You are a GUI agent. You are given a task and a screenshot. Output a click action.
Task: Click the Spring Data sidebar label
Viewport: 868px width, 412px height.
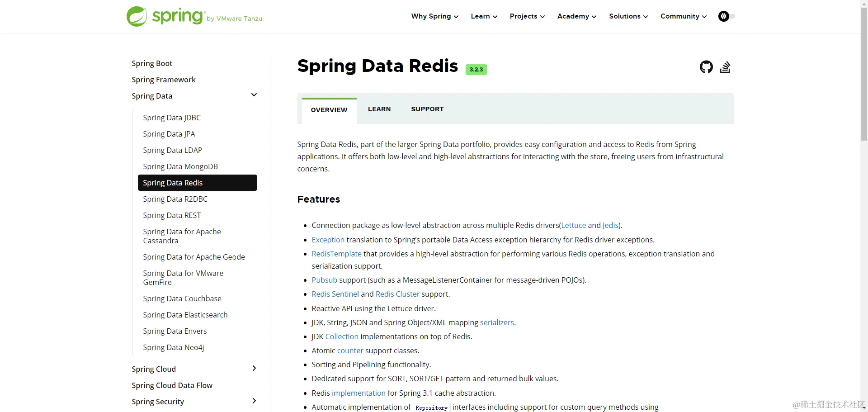click(x=152, y=96)
